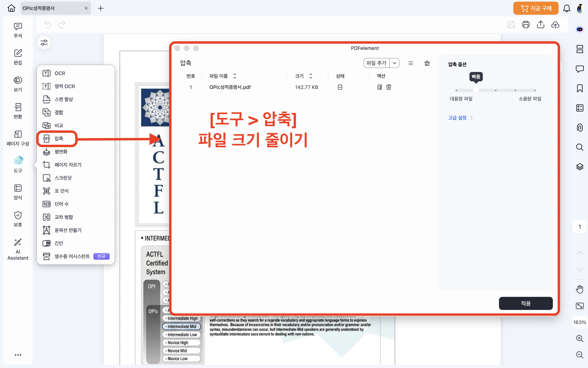588x368 pixels.
Task: Undo the last action
Action: 48,25
